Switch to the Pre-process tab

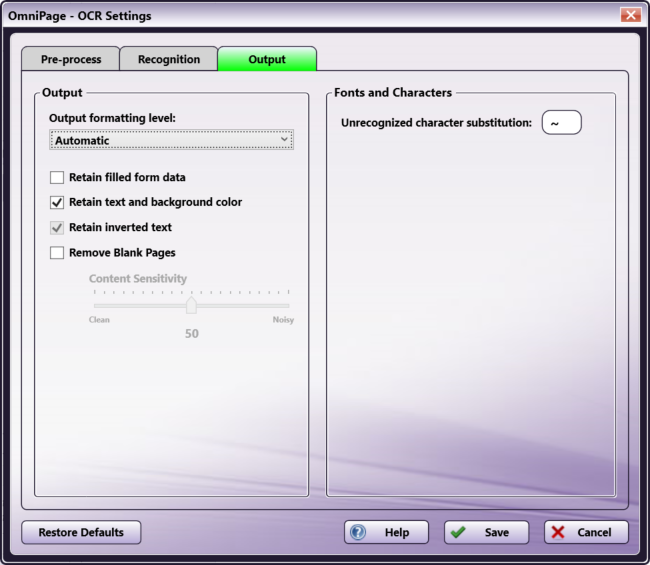pyautogui.click(x=70, y=59)
